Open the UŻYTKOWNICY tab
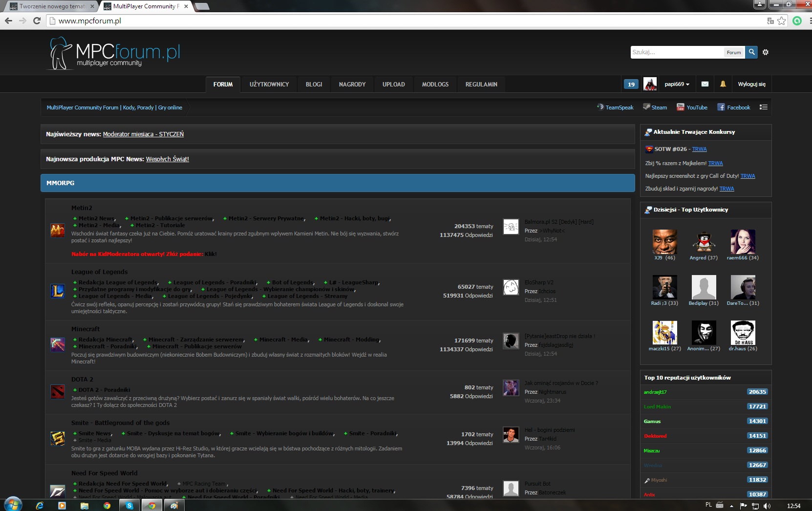Image resolution: width=812 pixels, height=511 pixels. click(x=269, y=85)
